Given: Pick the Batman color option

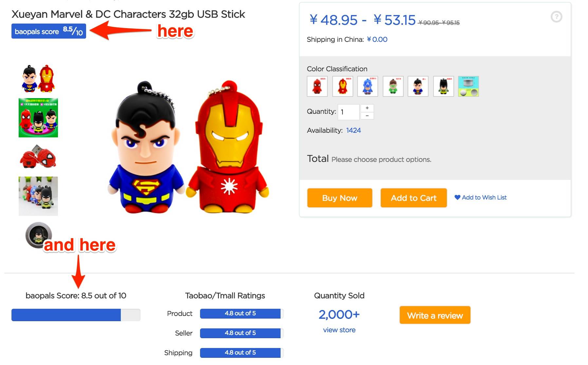Looking at the screenshot, I should pyautogui.click(x=443, y=86).
